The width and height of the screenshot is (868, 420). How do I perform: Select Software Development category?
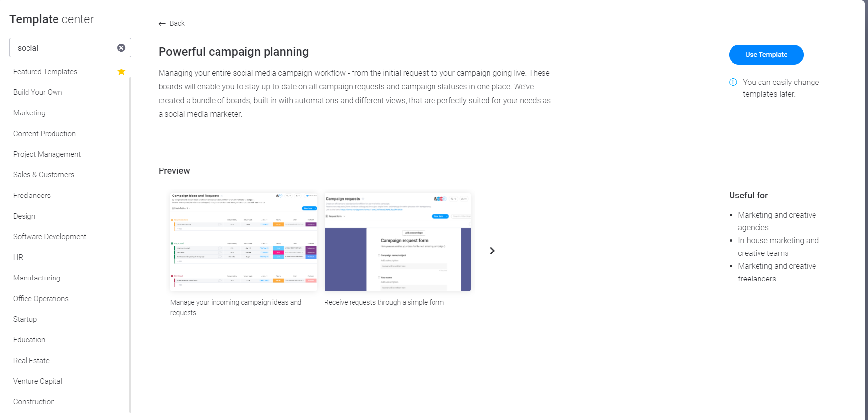coord(50,237)
